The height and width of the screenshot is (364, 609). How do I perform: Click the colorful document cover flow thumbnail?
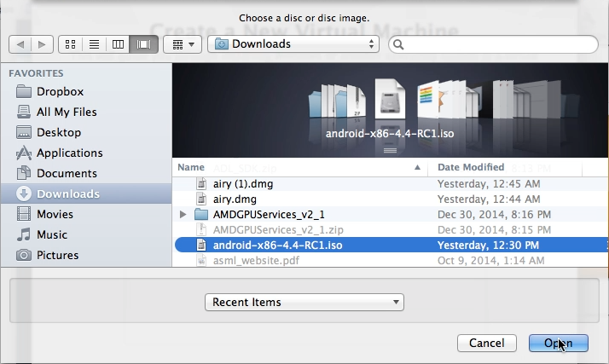[x=427, y=99]
